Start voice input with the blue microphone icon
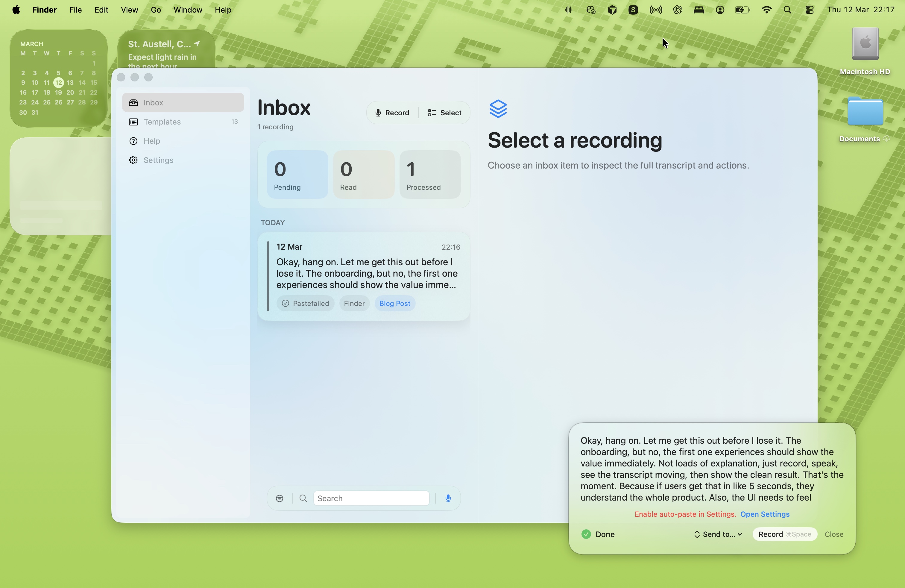Viewport: 905px width, 588px height. 448,498
